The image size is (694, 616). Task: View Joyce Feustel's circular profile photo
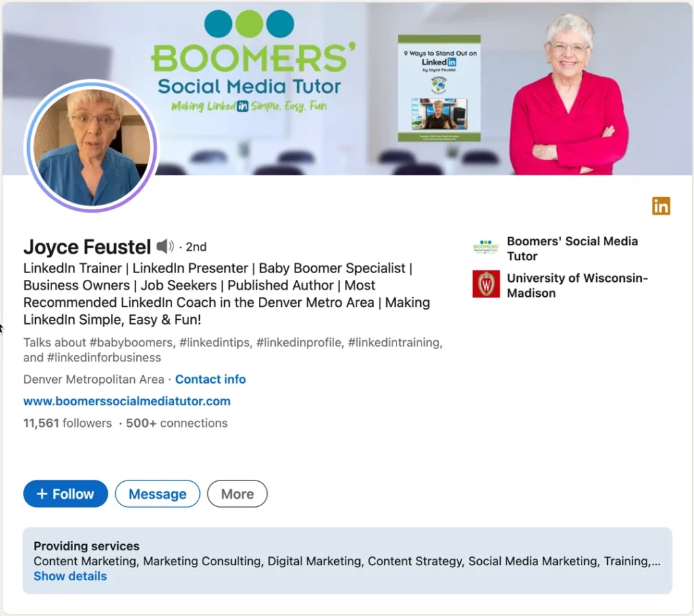(92, 146)
